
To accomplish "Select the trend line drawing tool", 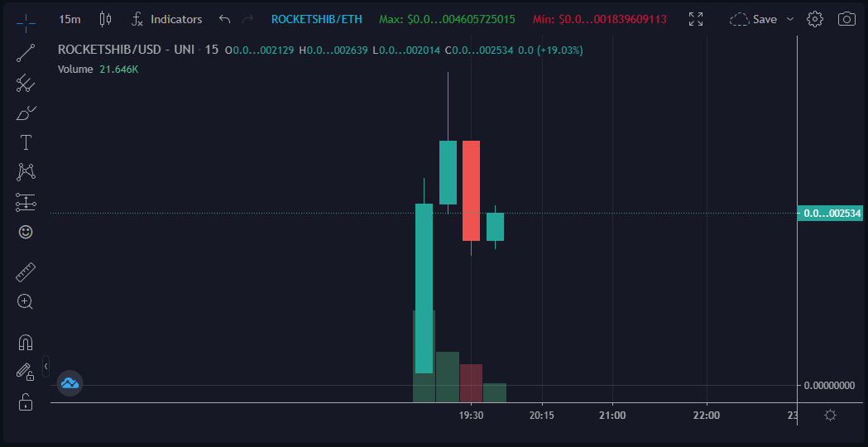I will [26, 53].
